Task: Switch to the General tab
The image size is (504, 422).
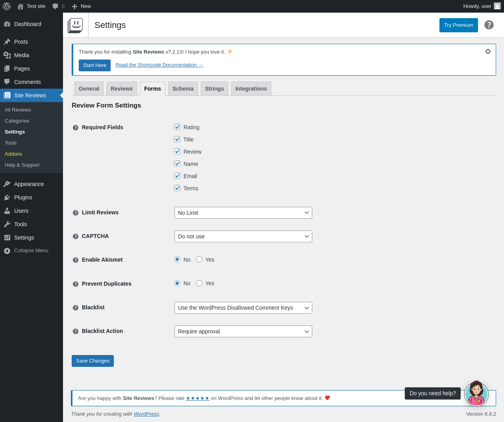Action: click(89, 89)
